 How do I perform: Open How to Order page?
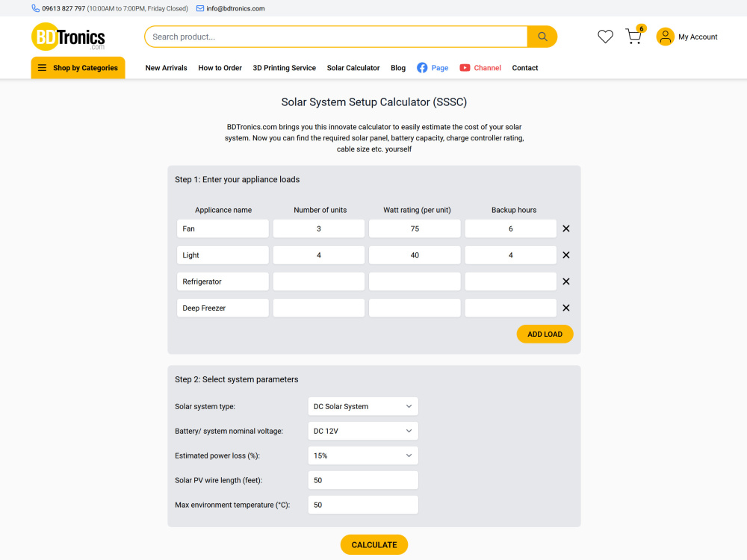pos(220,68)
